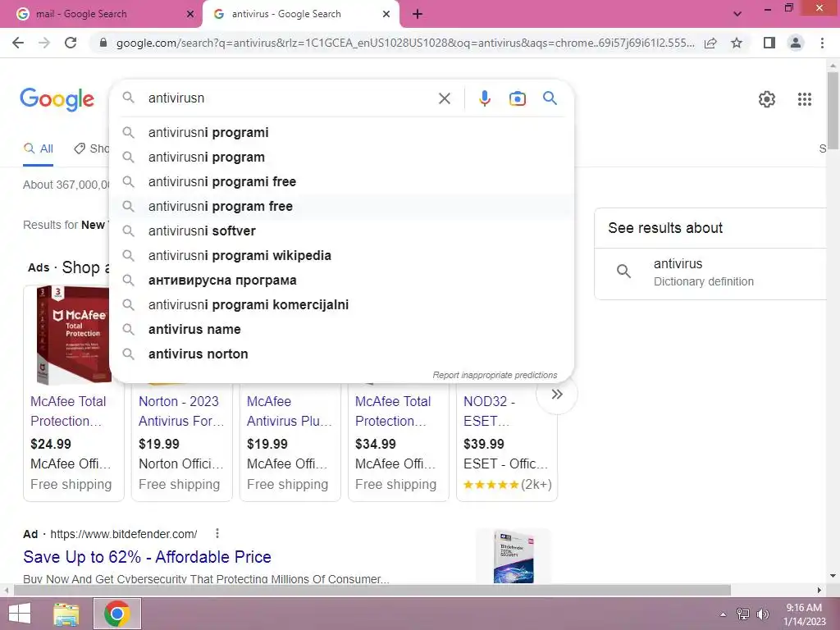Select the Shopping results tab

[92, 149]
